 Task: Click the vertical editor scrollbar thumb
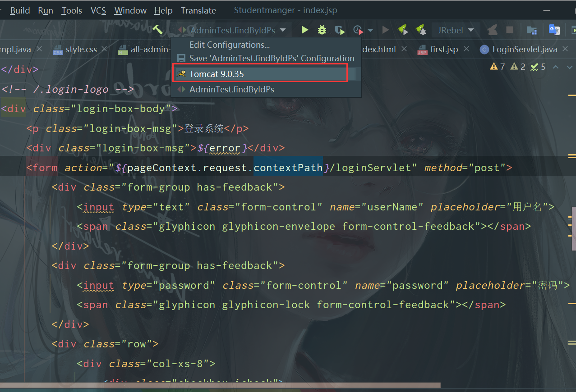point(574,228)
